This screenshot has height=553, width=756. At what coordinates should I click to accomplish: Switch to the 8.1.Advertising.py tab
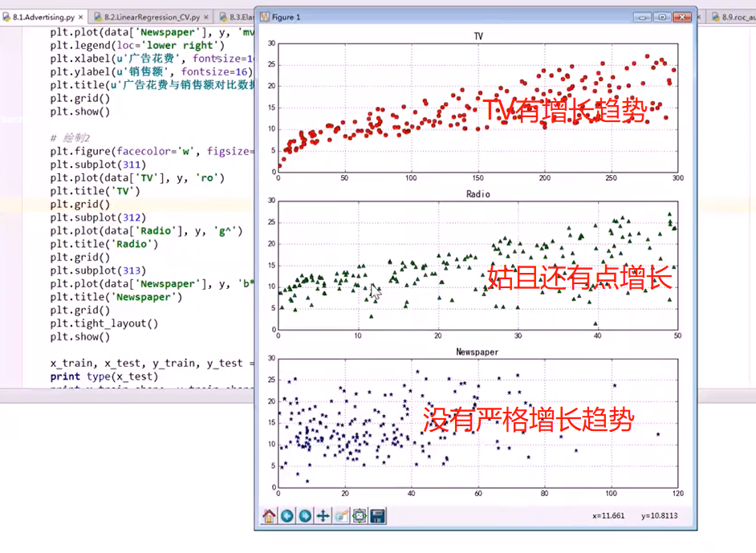(43, 17)
